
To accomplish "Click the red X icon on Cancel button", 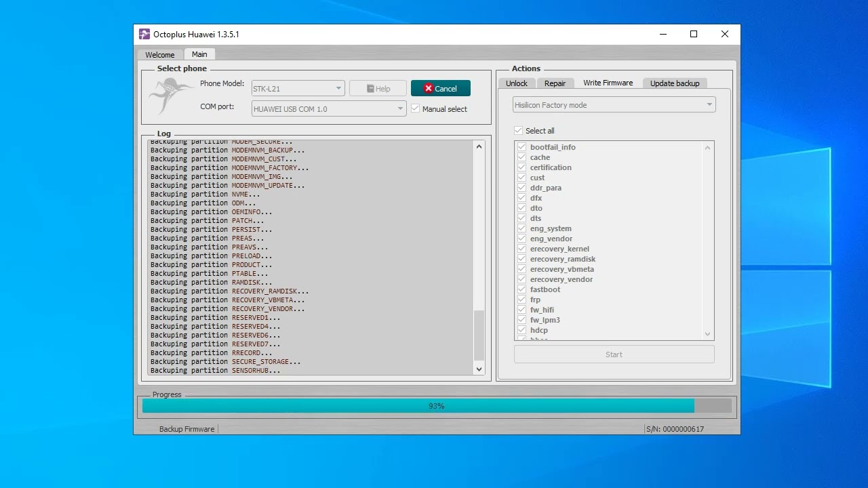I will tap(428, 88).
